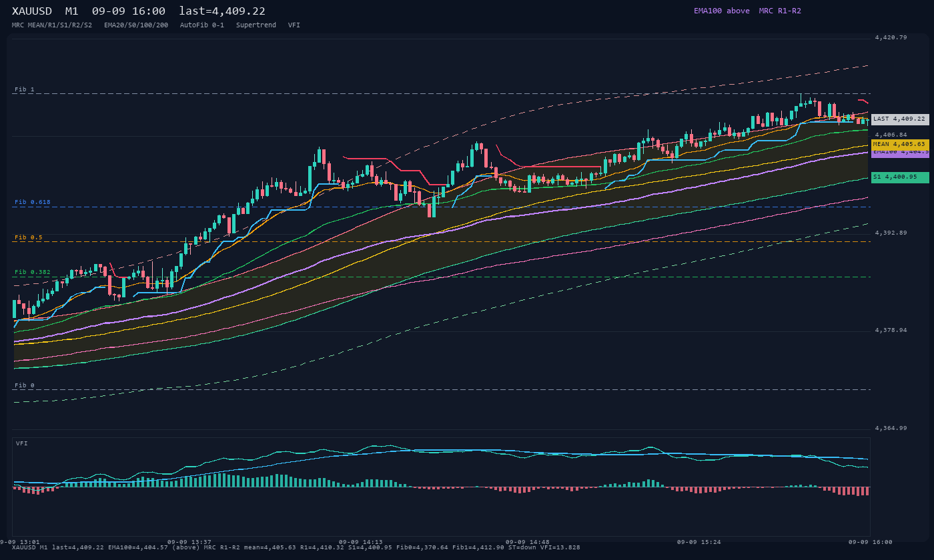
Task: Click the EMA20/50/100/200 indicator label
Action: [x=136, y=25]
